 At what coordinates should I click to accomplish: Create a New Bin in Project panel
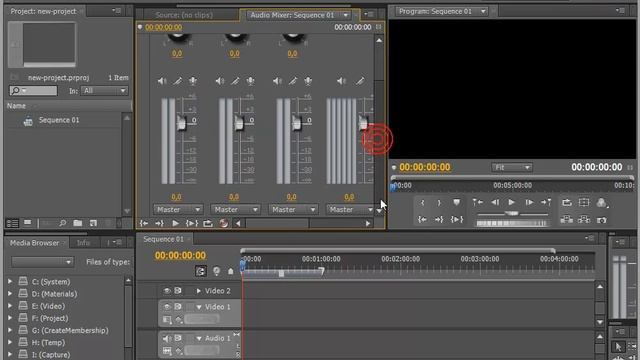pyautogui.click(x=78, y=223)
